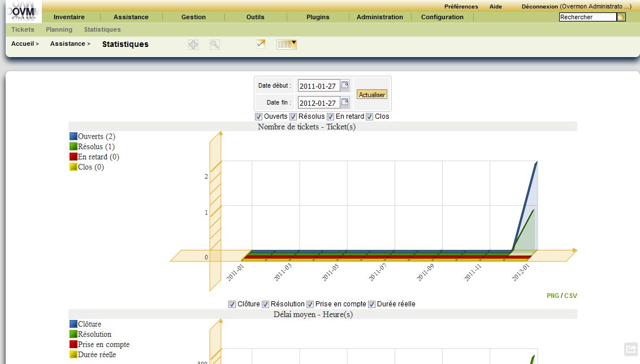Toggle the En retard checkbox
Screen dimensions: 640x364
click(x=331, y=116)
